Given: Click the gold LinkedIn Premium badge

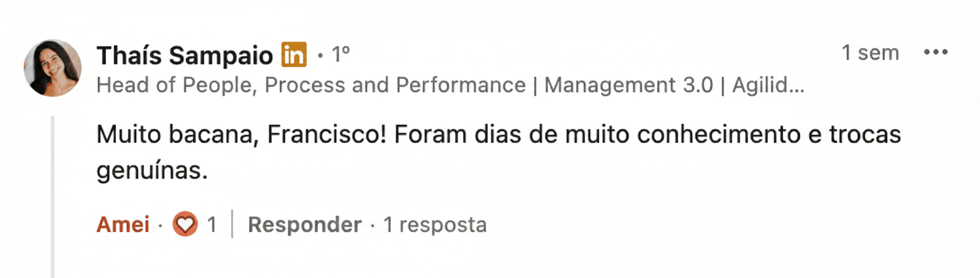Looking at the screenshot, I should (294, 55).
